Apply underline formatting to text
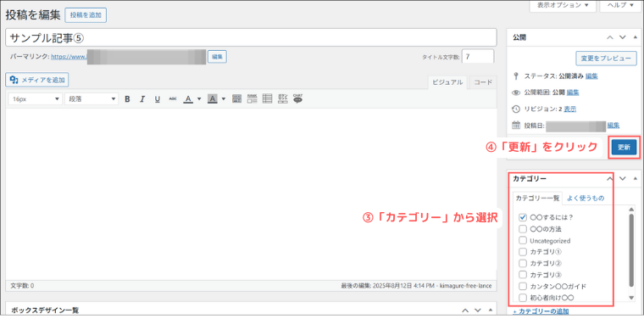Screen dimensions: 644x319 tap(157, 99)
